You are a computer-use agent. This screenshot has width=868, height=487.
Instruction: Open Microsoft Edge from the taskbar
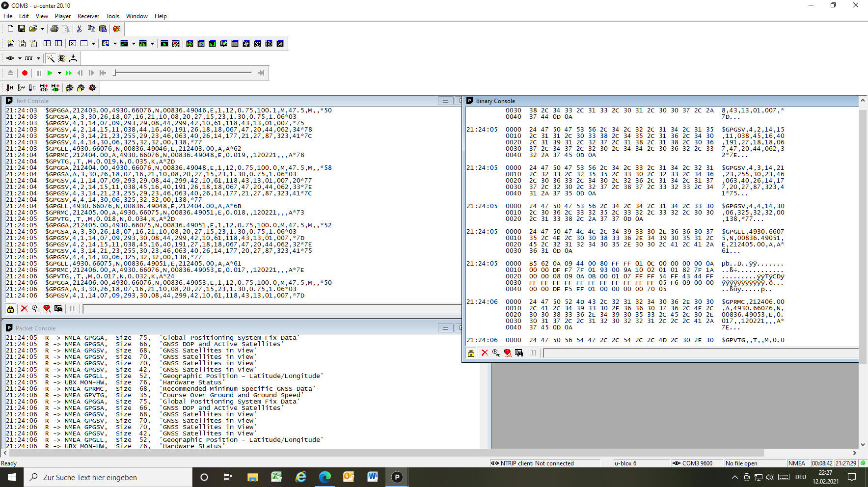[x=325, y=477]
